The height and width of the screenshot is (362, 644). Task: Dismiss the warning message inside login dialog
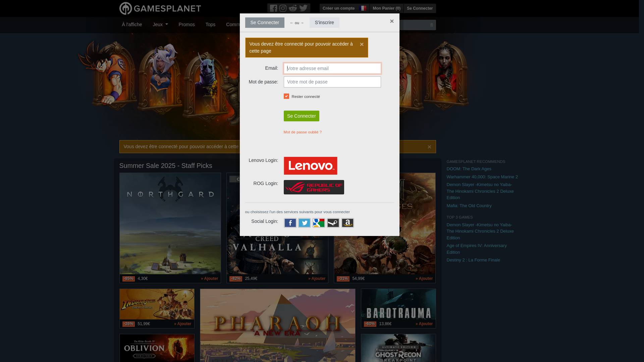[x=362, y=44]
